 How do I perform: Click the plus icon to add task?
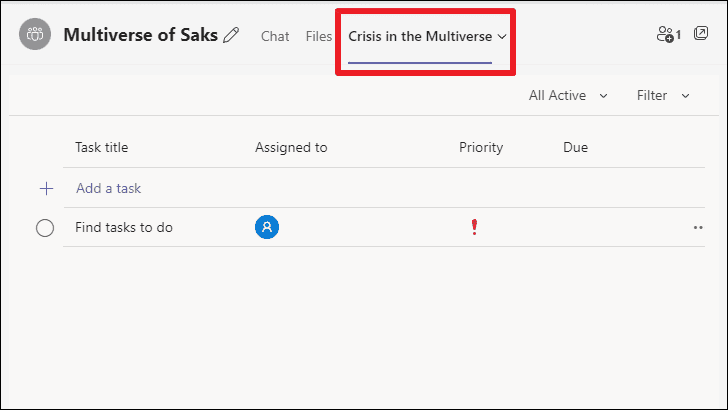tap(46, 189)
